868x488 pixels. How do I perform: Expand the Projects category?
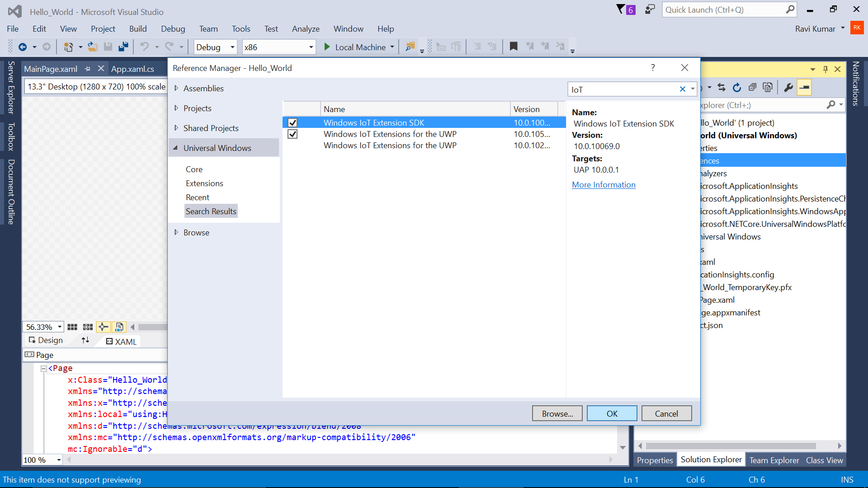pos(176,108)
